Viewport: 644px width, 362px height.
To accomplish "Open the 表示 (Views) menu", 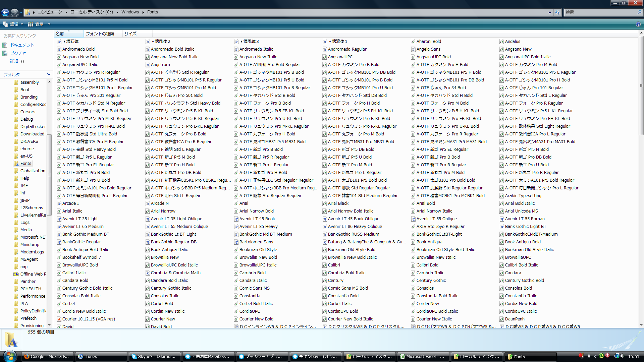I will point(36,24).
